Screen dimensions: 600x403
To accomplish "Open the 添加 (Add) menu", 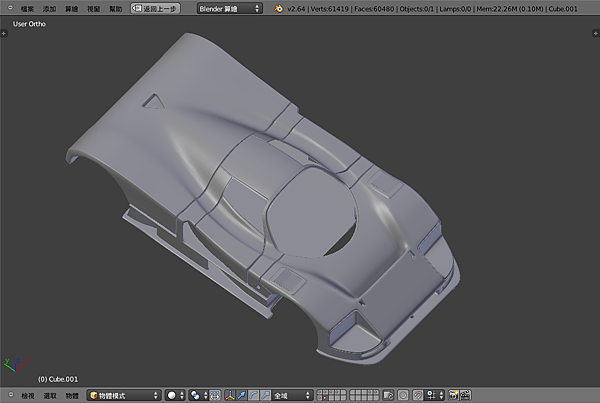I will pyautogui.click(x=49, y=8).
